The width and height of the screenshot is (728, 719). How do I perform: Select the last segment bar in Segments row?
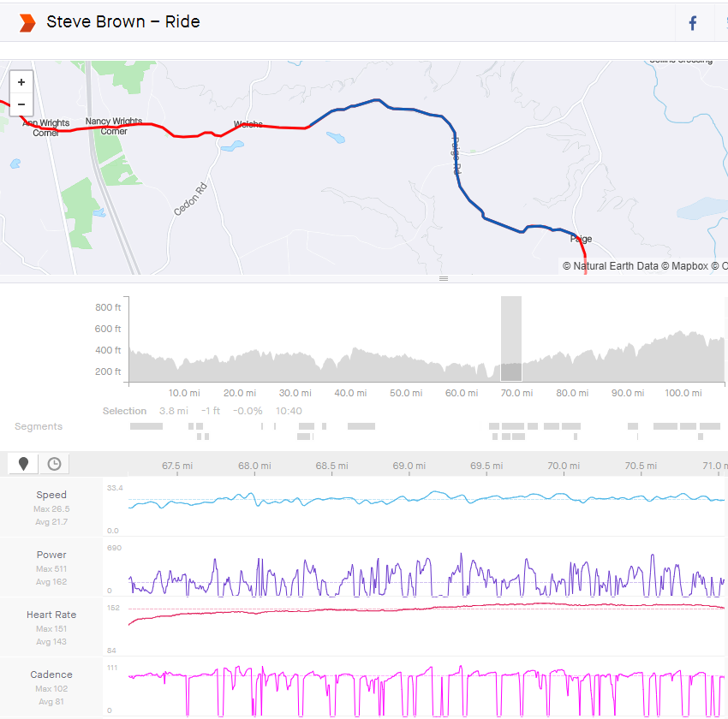tap(710, 426)
